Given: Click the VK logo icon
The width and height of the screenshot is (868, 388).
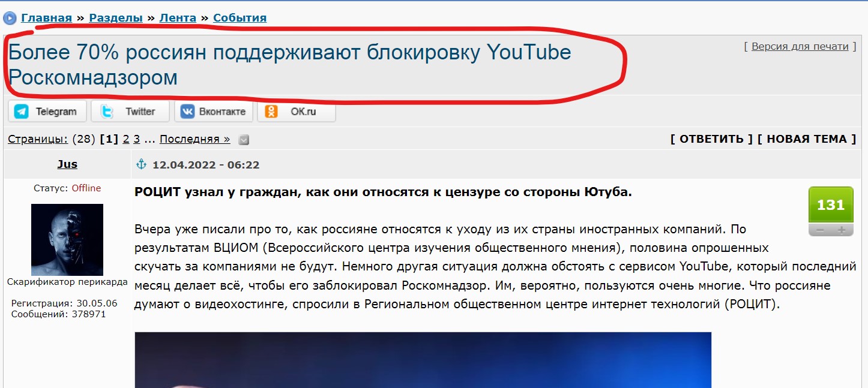Looking at the screenshot, I should [188, 112].
